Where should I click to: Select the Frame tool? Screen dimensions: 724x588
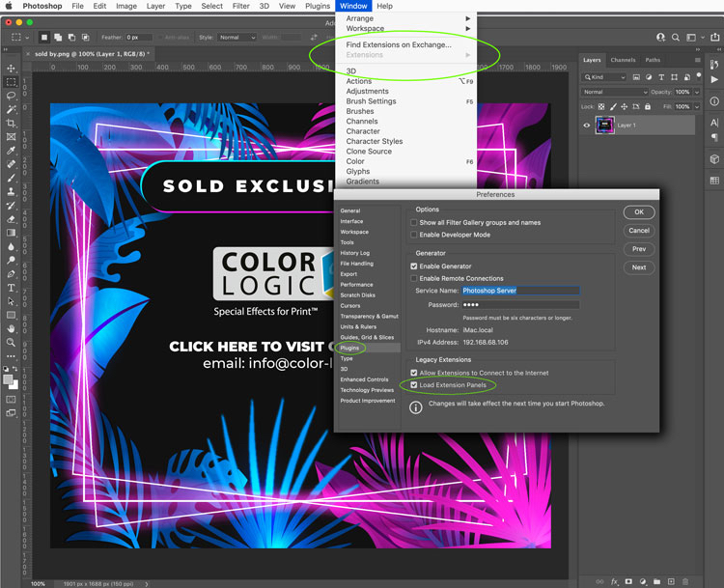(x=11, y=137)
